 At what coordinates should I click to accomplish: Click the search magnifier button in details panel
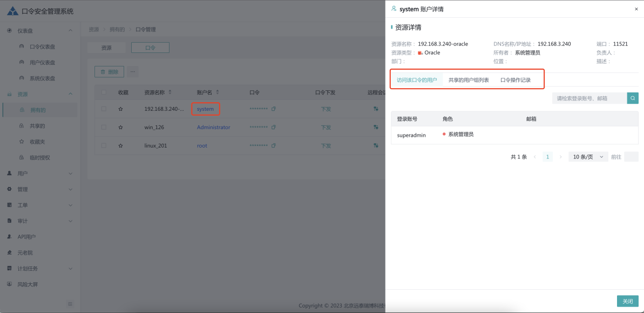[x=633, y=98]
